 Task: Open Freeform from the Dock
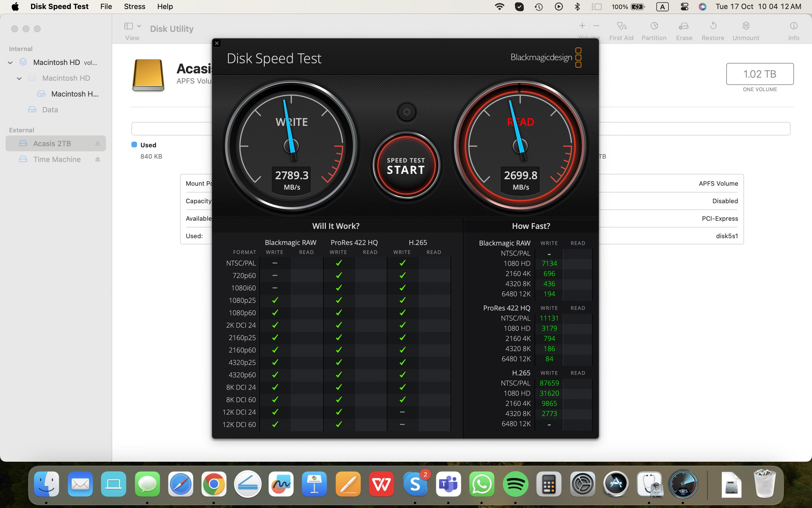(281, 484)
